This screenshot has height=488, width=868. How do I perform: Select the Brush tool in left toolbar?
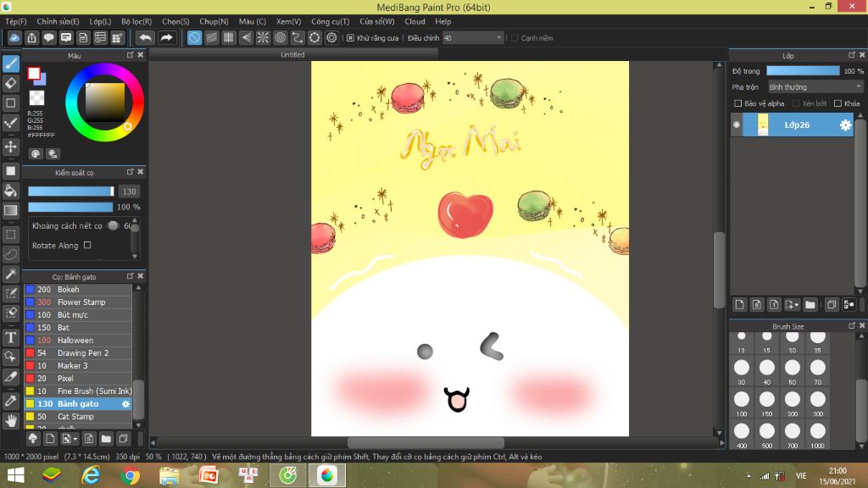pos(10,64)
